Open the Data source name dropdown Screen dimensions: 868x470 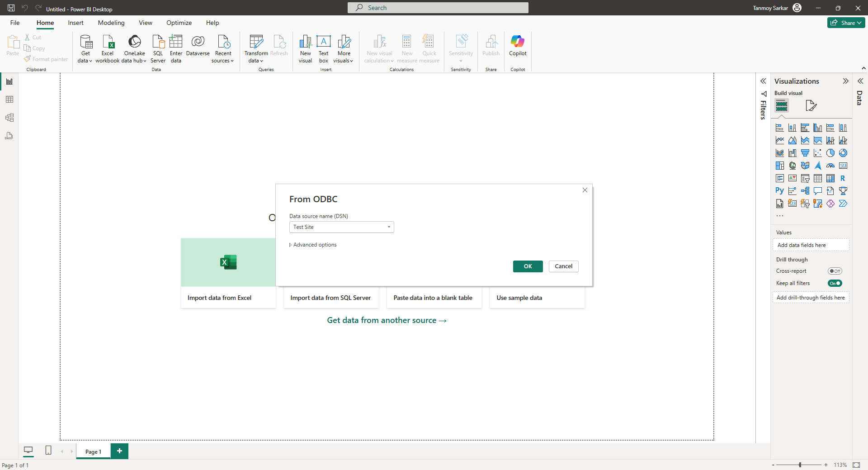(389, 227)
